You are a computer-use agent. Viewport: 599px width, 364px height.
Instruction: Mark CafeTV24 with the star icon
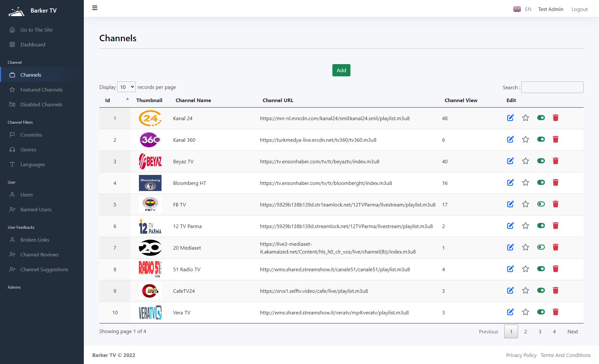click(x=525, y=291)
